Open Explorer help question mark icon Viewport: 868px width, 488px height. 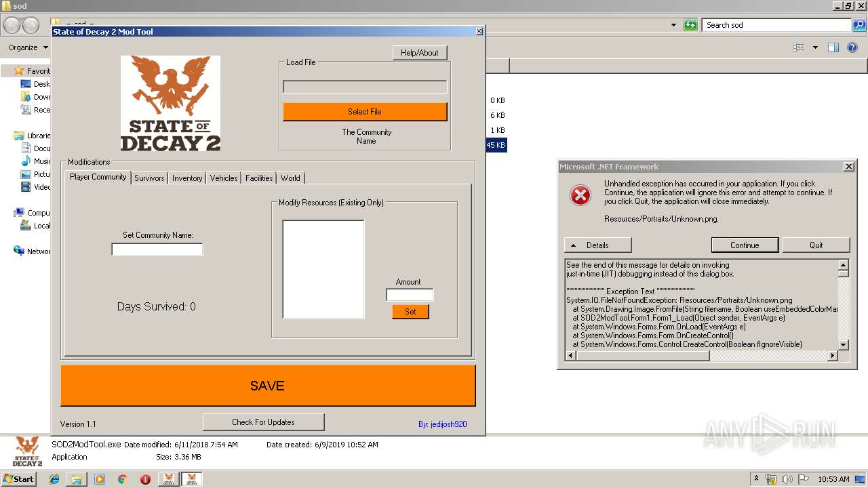853,47
